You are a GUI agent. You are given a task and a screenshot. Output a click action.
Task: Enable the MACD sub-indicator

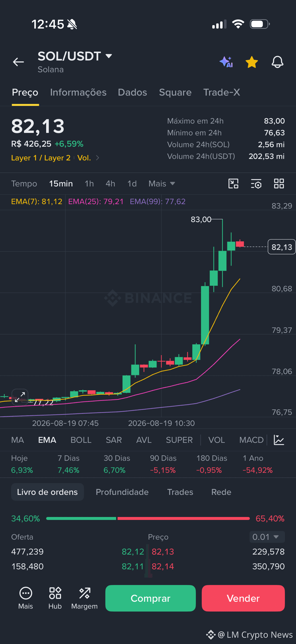click(251, 440)
